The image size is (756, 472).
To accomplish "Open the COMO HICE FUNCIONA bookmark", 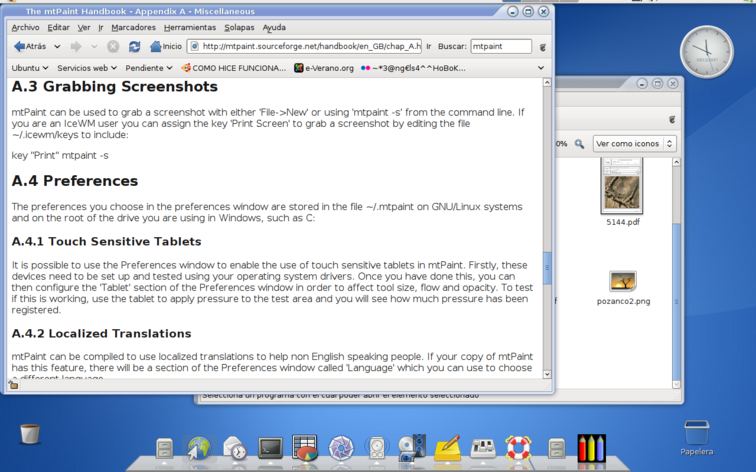I will 234,68.
